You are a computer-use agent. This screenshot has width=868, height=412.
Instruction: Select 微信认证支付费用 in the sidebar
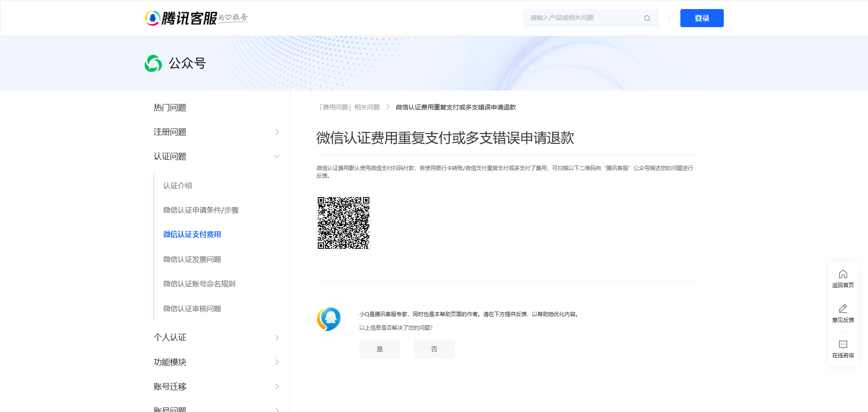[x=192, y=234]
